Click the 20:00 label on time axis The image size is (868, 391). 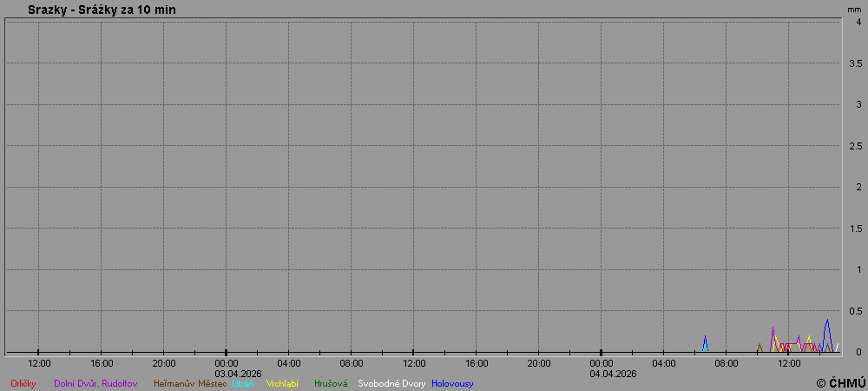pyautogui.click(x=163, y=363)
